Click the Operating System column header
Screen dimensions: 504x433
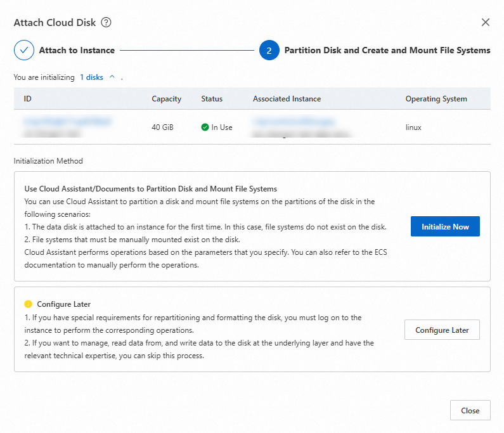(x=436, y=99)
